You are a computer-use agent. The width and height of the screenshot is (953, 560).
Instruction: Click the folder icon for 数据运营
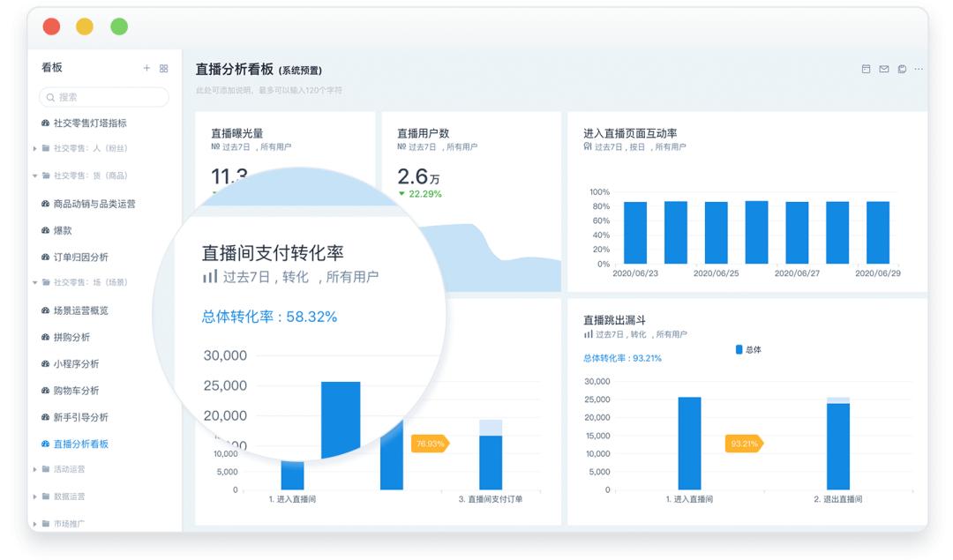46,497
